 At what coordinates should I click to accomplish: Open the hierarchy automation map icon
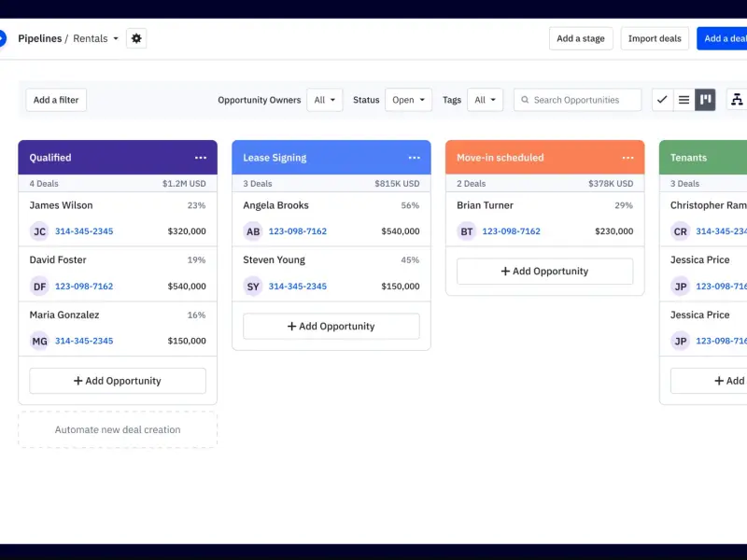(737, 100)
